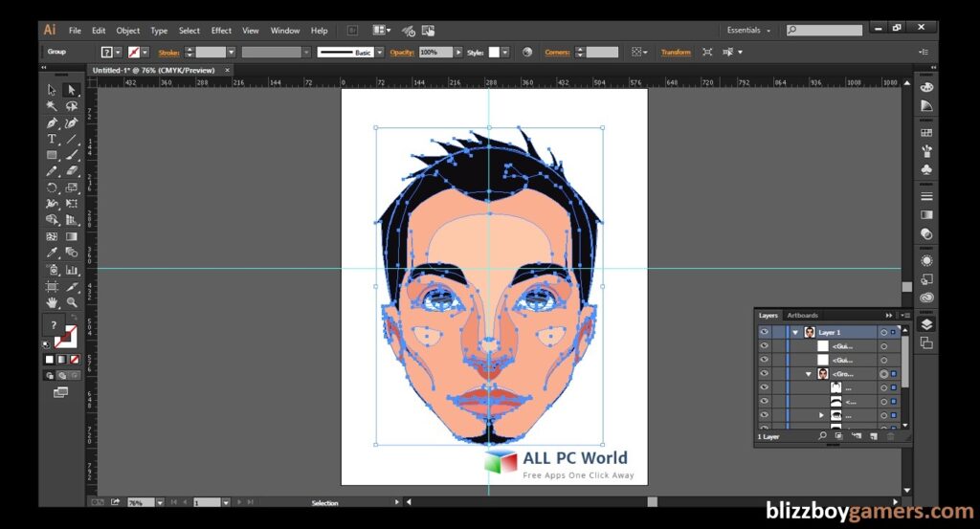This screenshot has width=980, height=529.
Task: Open the Basic brush definition dropdown
Action: click(x=379, y=53)
